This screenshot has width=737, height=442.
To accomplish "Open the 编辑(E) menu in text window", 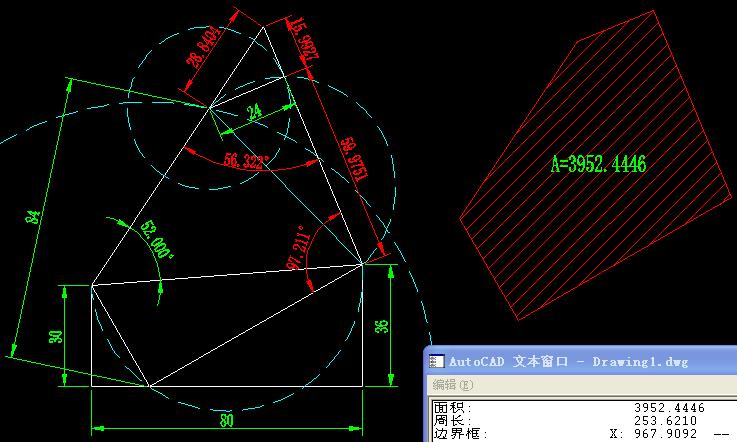I will 453,385.
